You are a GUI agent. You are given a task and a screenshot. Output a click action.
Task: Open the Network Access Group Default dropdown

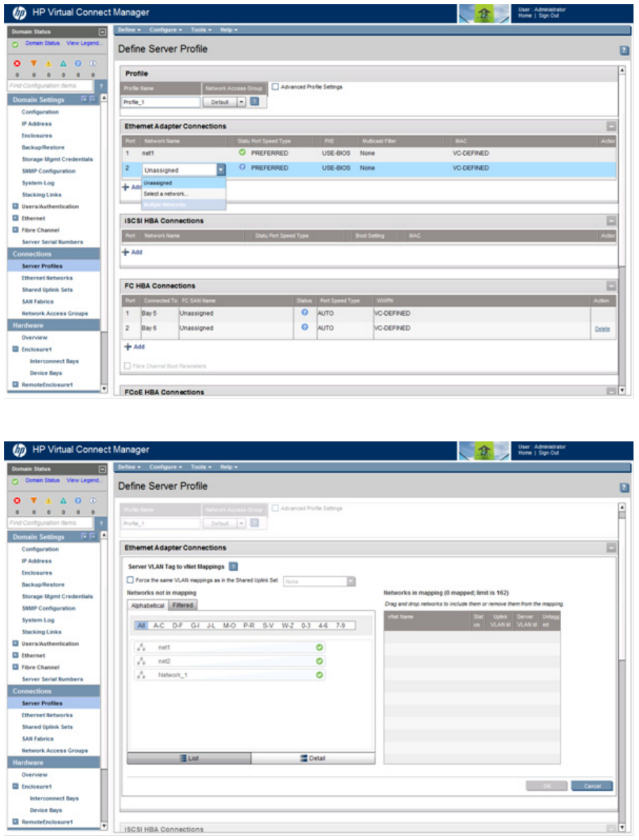point(241,102)
